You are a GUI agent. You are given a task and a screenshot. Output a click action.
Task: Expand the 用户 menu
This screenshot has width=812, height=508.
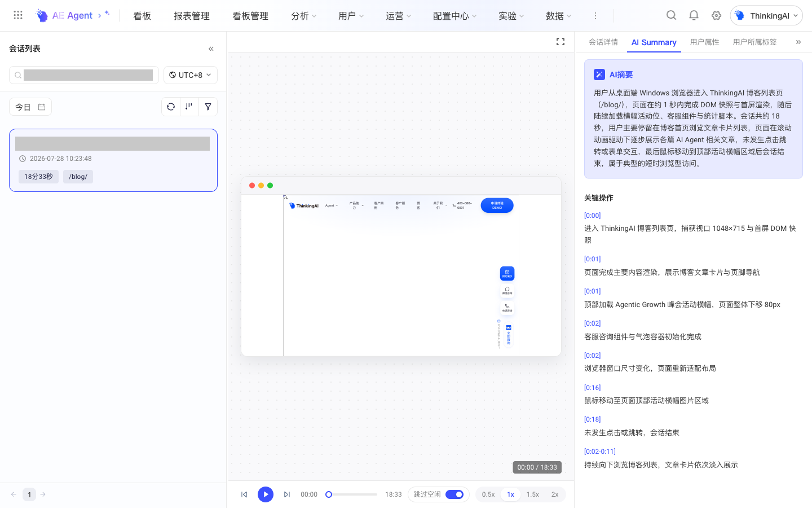[x=351, y=16]
